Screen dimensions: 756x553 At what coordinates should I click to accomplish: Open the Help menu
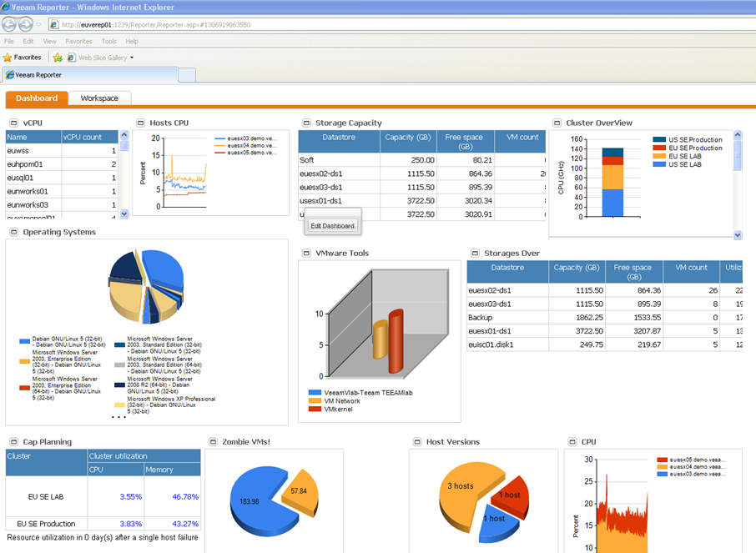pyautogui.click(x=132, y=42)
